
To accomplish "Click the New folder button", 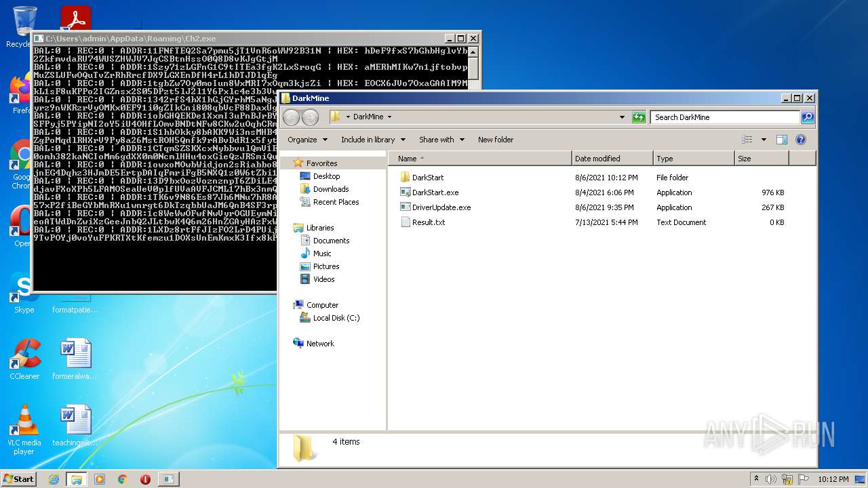I will tap(496, 140).
